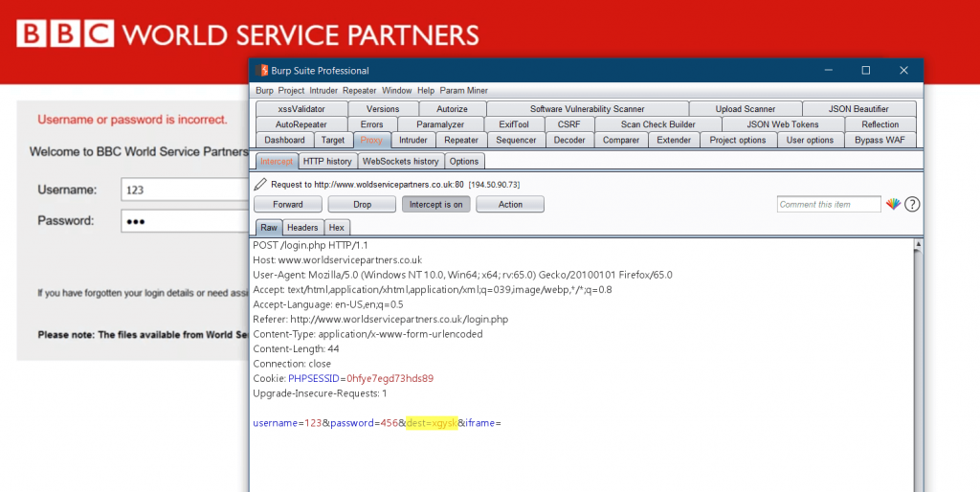The height and width of the screenshot is (492, 980).
Task: Click the Password field on BBC login page
Action: click(187, 221)
